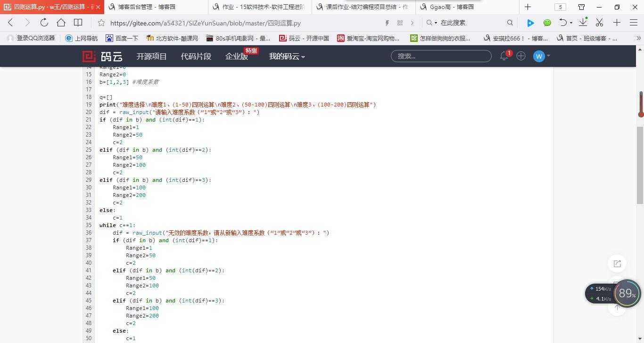Click line number 20 in code

(89, 112)
